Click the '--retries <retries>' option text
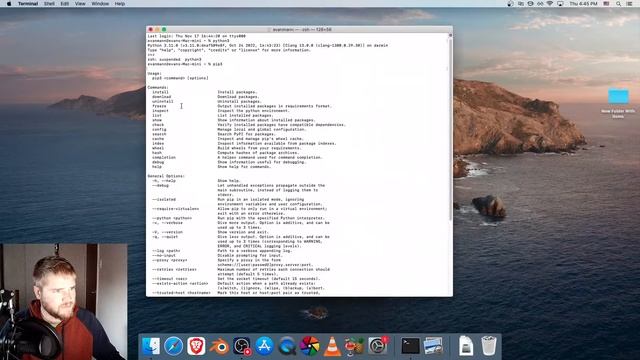Viewport: 640px width, 360px height. 174,269
